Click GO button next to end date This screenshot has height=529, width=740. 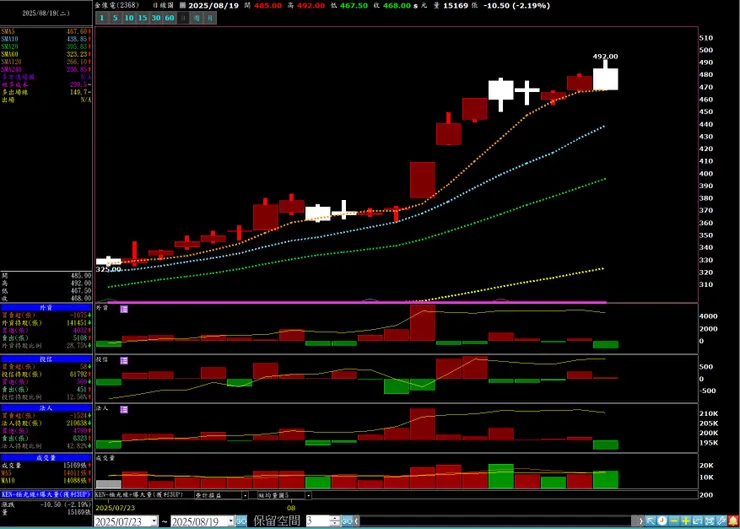[x=241, y=521]
